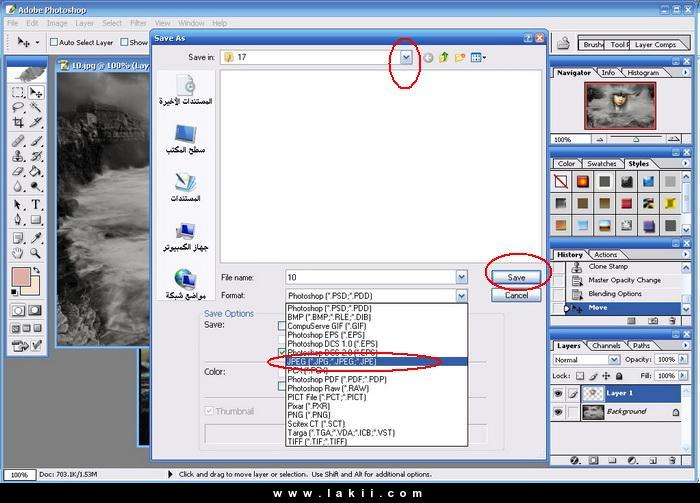Open the Save in folder dropdown
Image resolution: width=700 pixels, height=503 pixels.
[406, 57]
